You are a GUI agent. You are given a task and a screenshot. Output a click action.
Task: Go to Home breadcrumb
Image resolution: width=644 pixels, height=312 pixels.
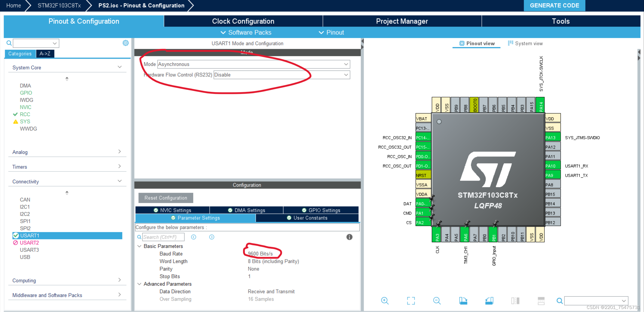tap(14, 6)
